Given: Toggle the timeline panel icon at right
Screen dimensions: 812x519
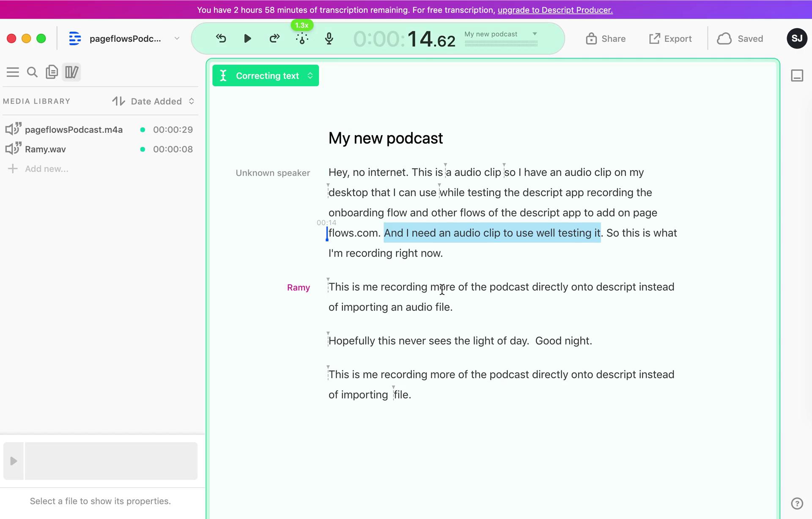Looking at the screenshot, I should pos(797,76).
